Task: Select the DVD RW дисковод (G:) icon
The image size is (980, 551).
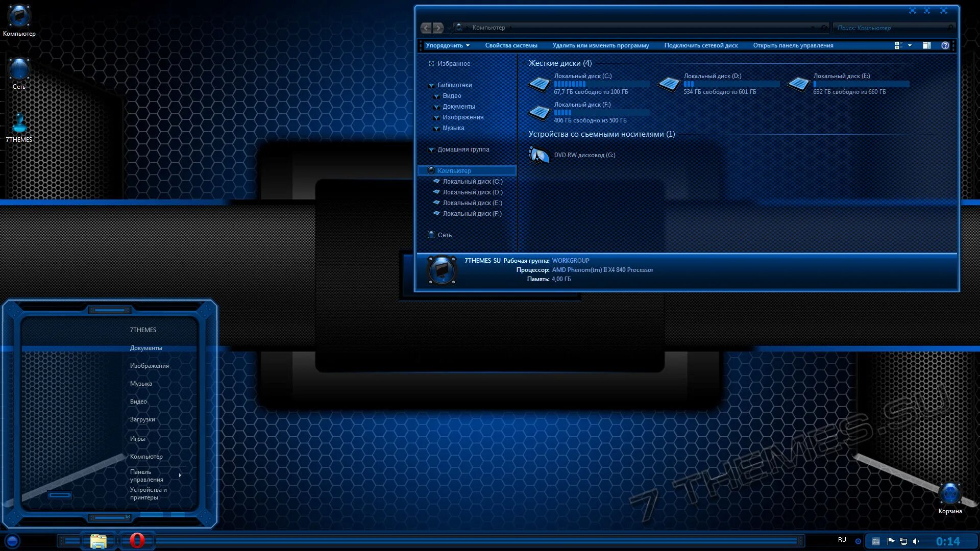Action: click(x=539, y=155)
